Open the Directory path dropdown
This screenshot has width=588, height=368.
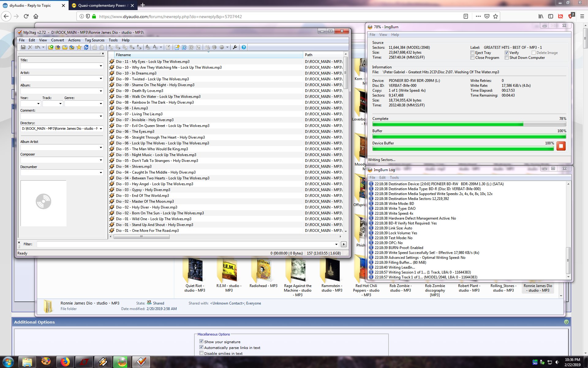(x=101, y=129)
